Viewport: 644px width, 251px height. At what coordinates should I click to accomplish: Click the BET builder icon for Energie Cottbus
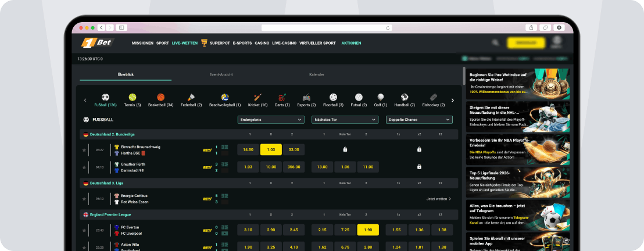(207, 199)
